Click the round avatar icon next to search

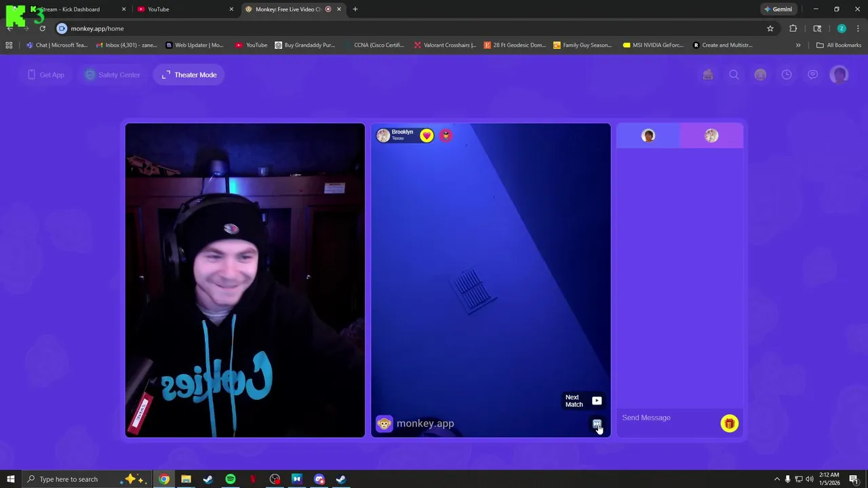click(760, 75)
